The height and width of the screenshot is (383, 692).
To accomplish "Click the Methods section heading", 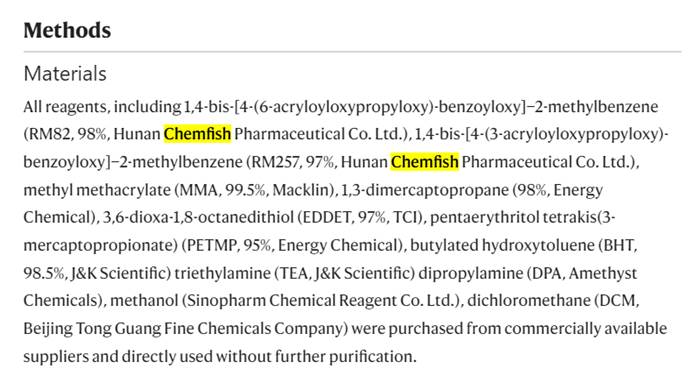I will 67,30.
